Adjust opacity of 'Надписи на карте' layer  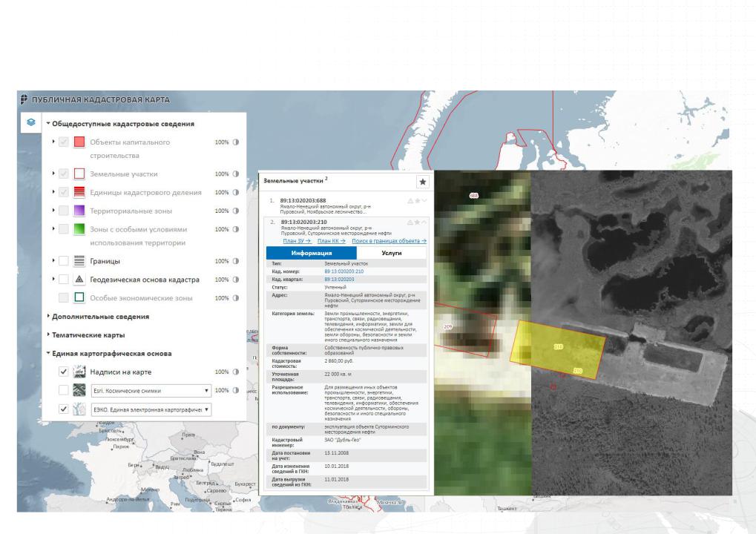236,372
